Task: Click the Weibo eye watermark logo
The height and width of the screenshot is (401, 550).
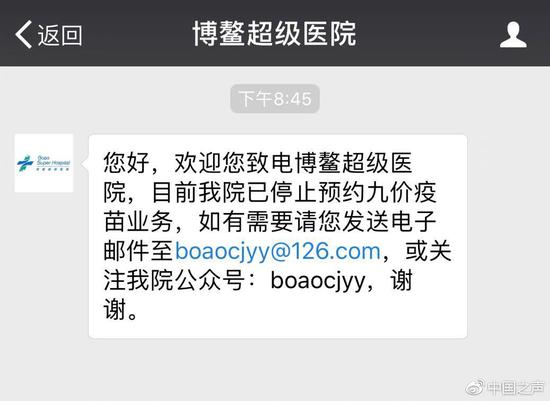Action: [476, 387]
